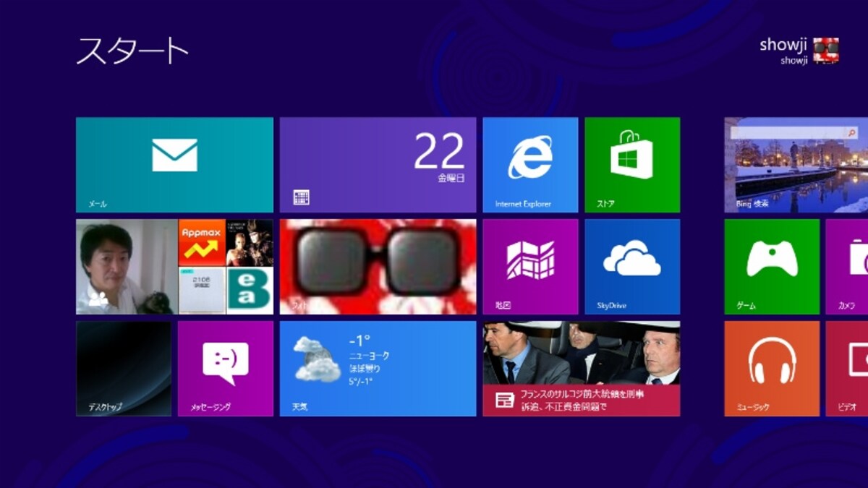The width and height of the screenshot is (868, 488).
Task: Click the ニューヨーク text in Weather tile
Action: coord(370,356)
